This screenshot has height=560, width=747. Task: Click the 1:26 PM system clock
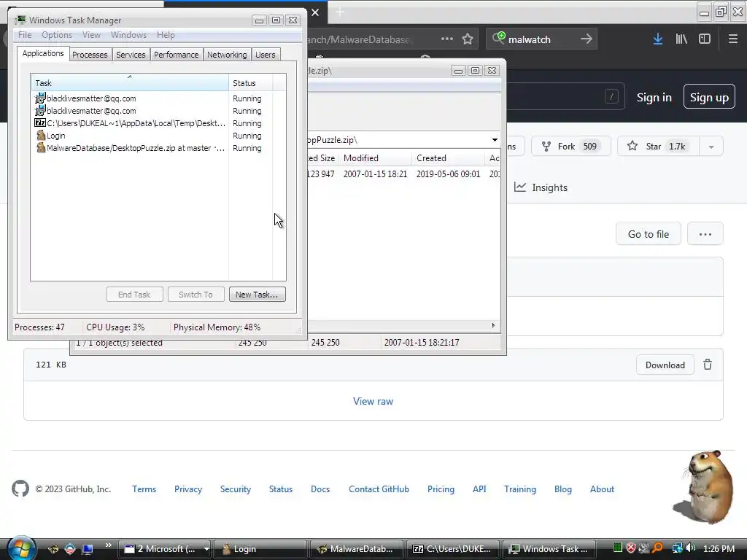click(719, 548)
